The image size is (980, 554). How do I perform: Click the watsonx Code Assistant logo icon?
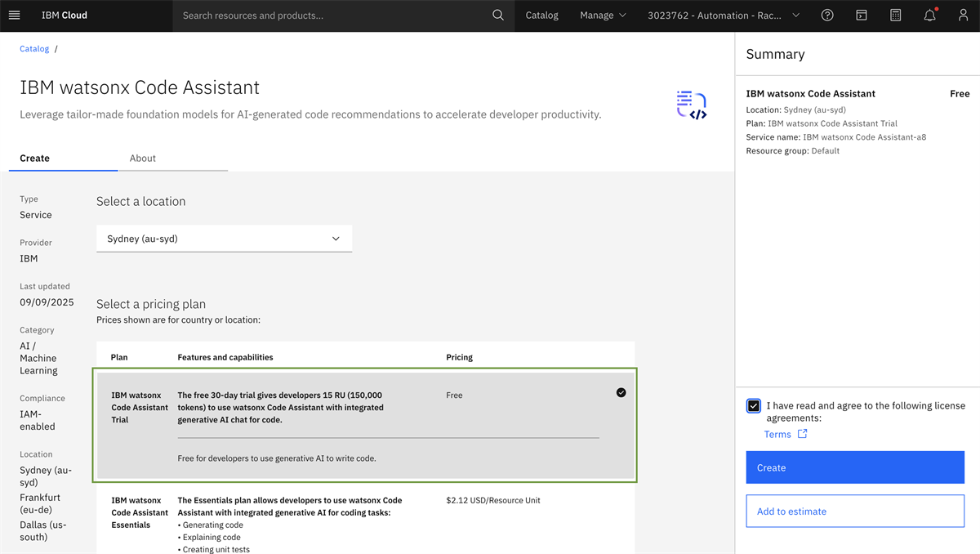(x=692, y=105)
